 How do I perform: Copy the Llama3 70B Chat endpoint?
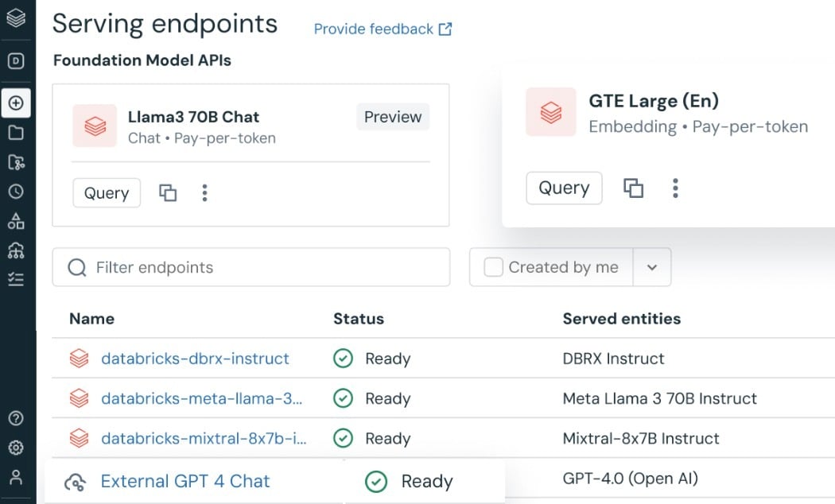click(x=168, y=192)
